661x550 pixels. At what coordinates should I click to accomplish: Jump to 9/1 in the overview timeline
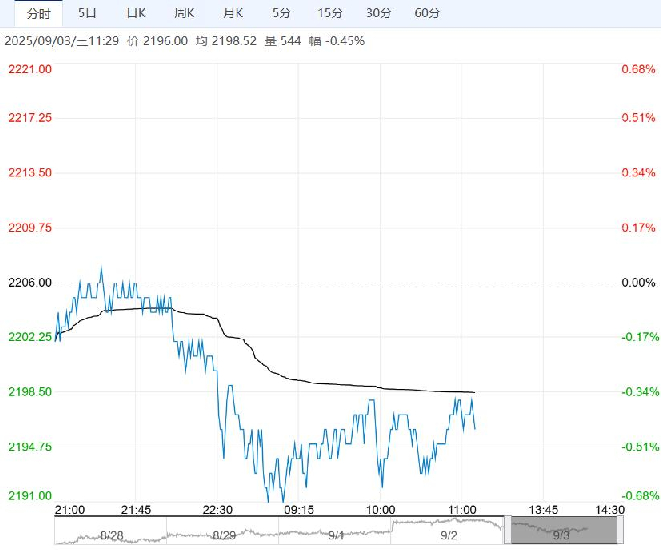(x=336, y=535)
